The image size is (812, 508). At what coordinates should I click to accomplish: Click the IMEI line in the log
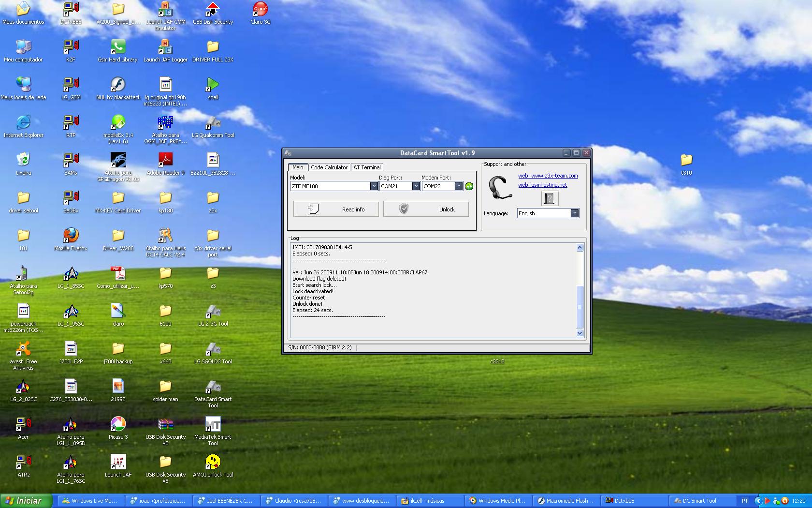[322, 247]
